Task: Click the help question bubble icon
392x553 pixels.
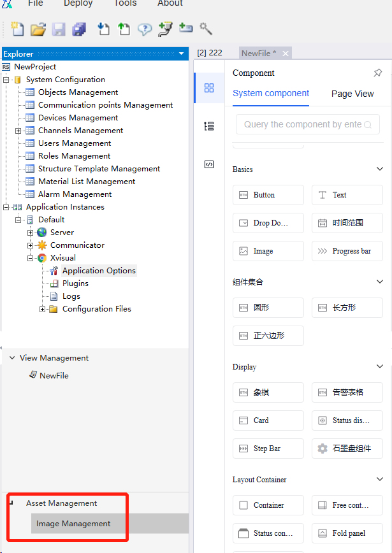Action: (x=145, y=29)
